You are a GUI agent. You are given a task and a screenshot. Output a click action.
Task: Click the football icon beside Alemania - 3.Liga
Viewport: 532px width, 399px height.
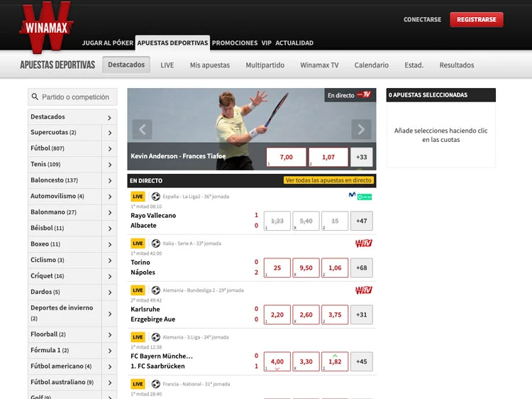pos(156,337)
